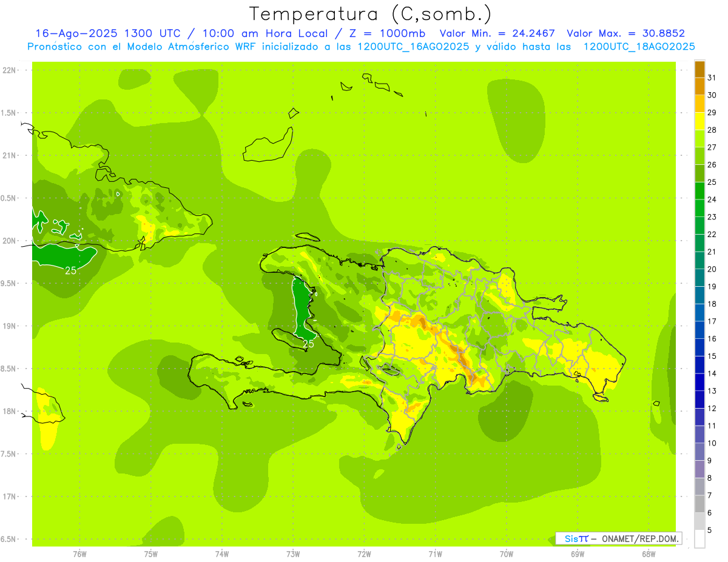Click the 76W longitude label
The image size is (728, 562).
click(x=79, y=554)
